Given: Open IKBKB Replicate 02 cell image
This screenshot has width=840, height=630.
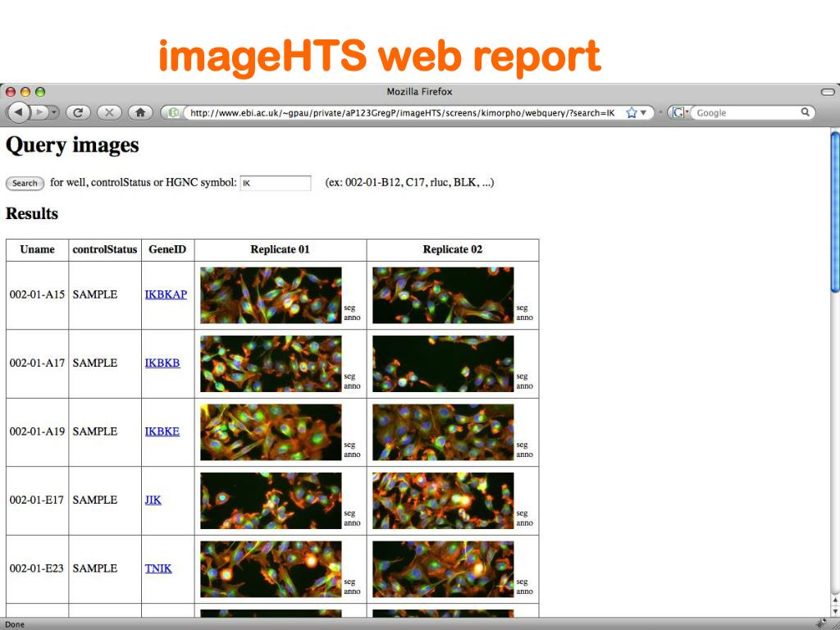Looking at the screenshot, I should pyautogui.click(x=443, y=363).
